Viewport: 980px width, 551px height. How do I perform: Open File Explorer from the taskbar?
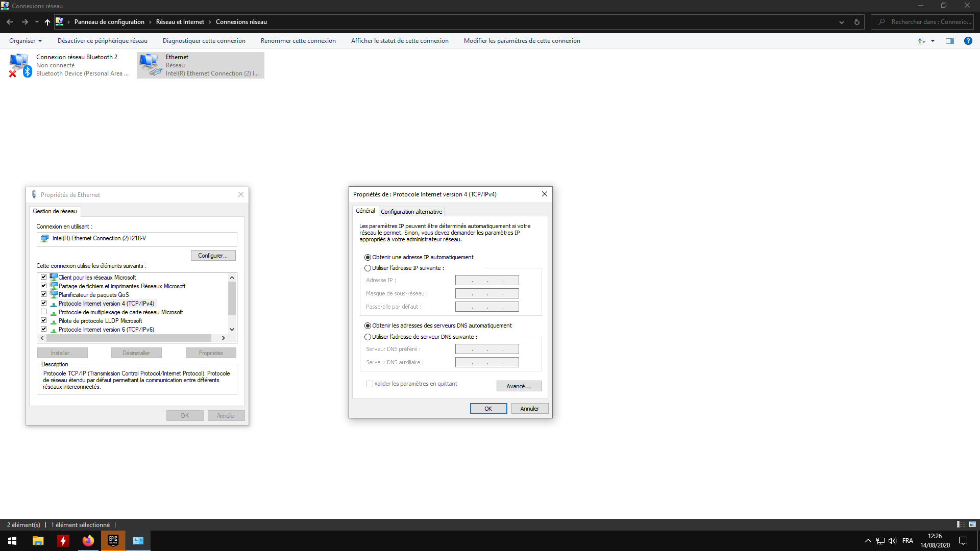click(38, 541)
